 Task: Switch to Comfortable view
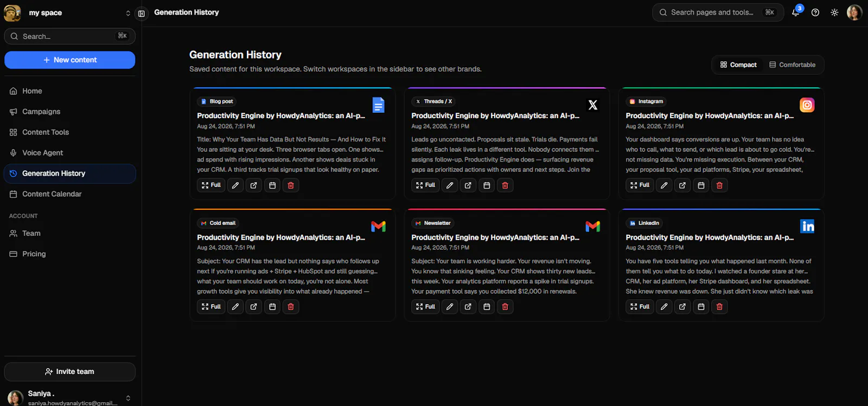[793, 65]
